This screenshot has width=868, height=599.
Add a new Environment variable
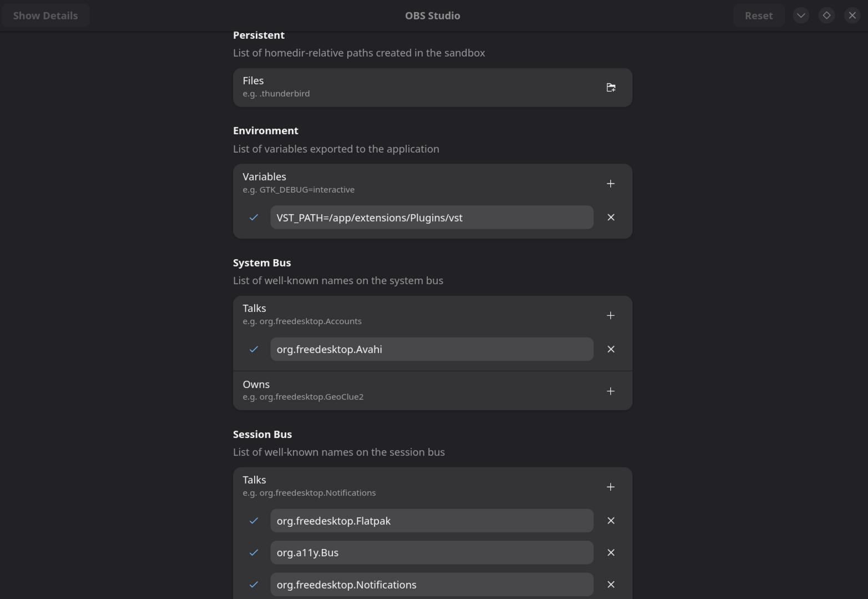[x=610, y=183]
